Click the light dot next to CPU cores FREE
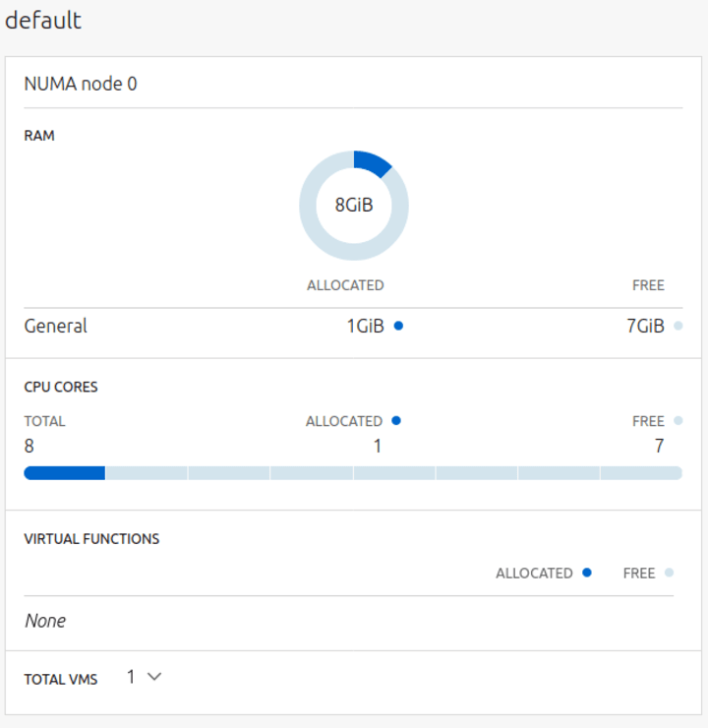 click(678, 421)
